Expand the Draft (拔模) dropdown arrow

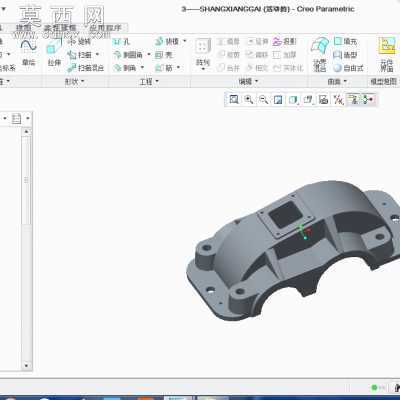coord(185,41)
